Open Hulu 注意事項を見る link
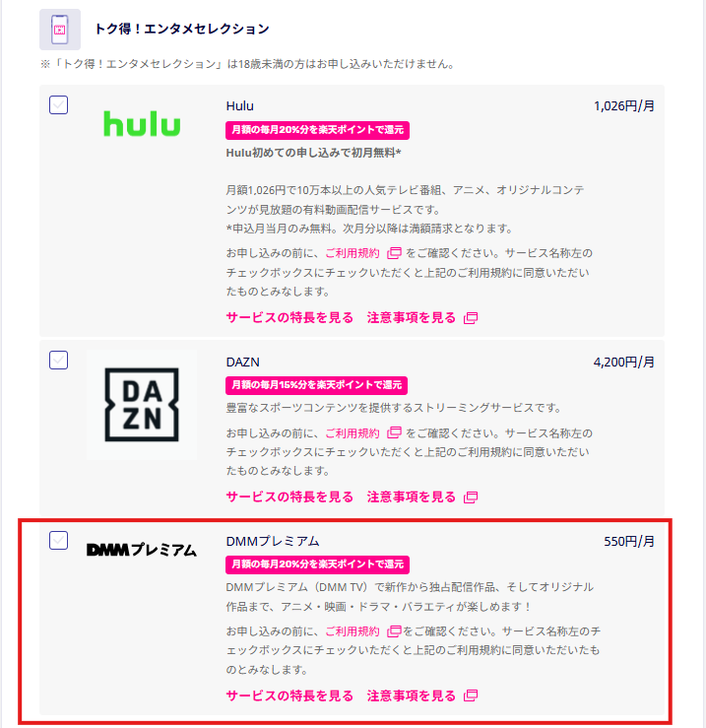The image size is (706, 728). tap(412, 317)
